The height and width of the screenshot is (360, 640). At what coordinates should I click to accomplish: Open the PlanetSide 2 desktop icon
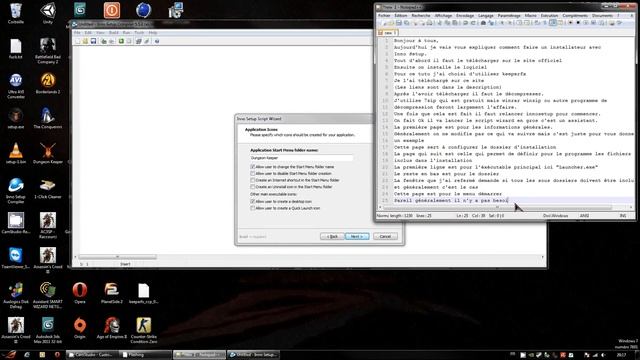(x=111, y=293)
